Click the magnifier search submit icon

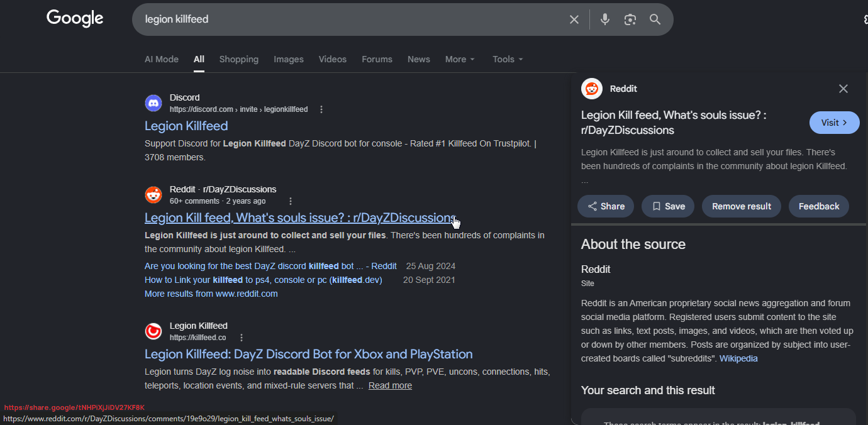(655, 19)
